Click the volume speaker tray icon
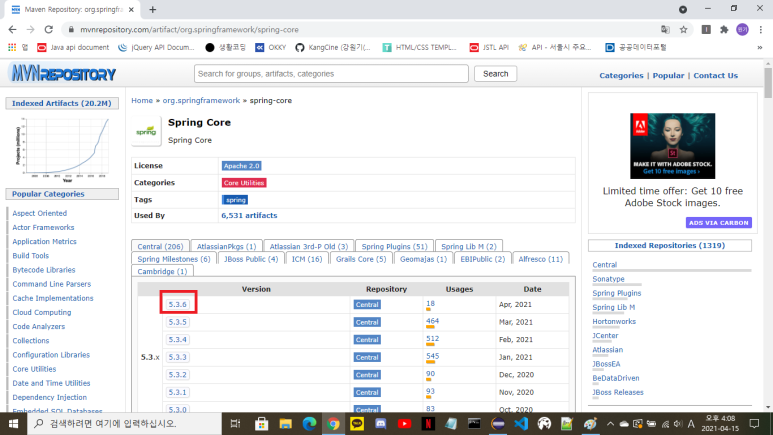773x435 pixels. click(678, 424)
